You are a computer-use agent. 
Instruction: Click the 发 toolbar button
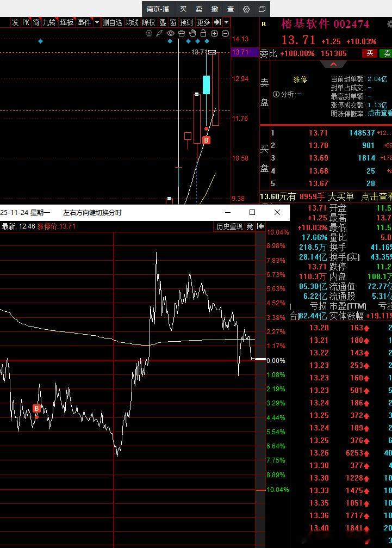15,22
